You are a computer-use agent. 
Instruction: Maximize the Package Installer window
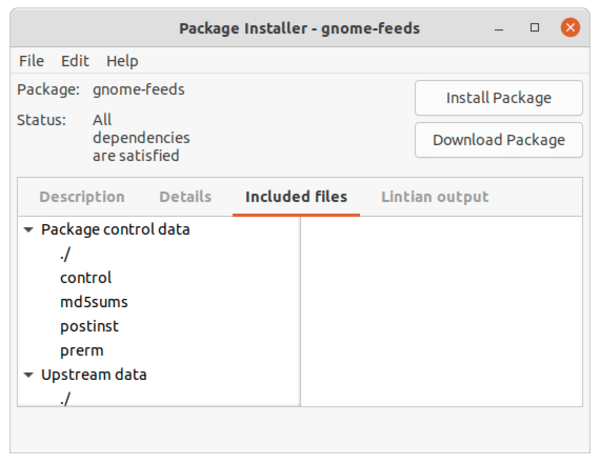(535, 28)
